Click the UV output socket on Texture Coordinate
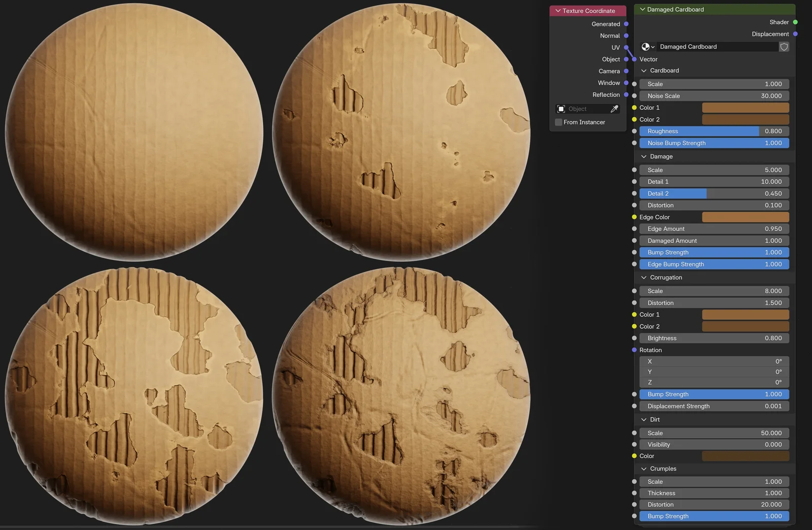This screenshot has width=812, height=530. point(627,47)
